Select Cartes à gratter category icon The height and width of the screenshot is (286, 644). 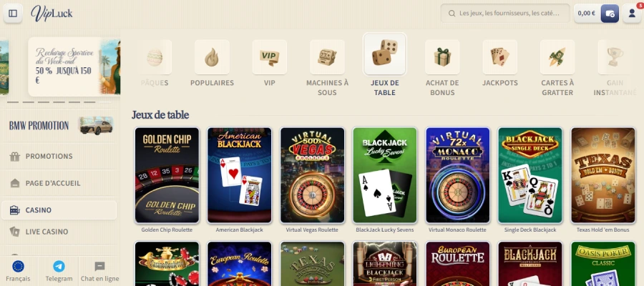click(557, 57)
